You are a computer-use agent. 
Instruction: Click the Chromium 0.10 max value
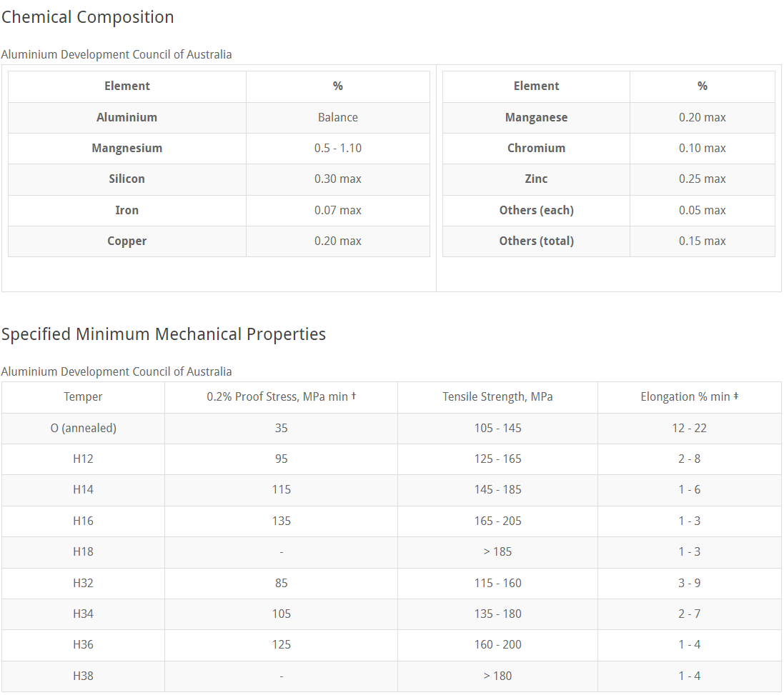pos(702,148)
